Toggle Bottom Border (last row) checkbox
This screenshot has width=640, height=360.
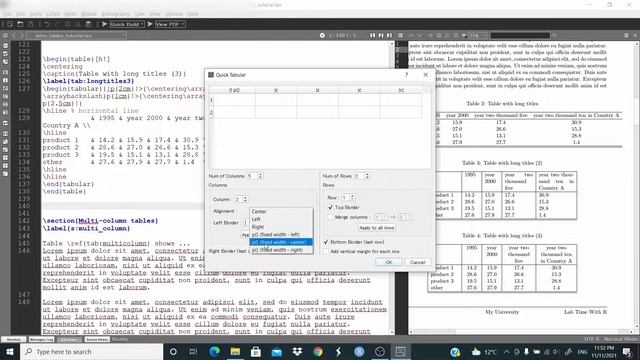pos(326,242)
